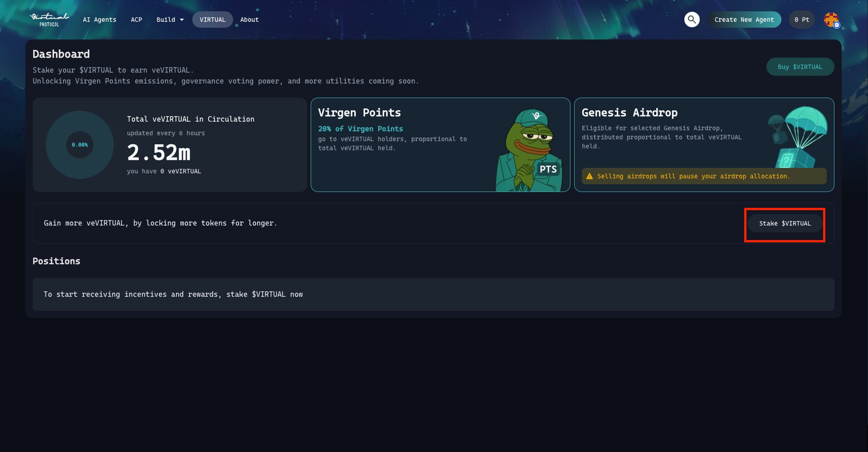Open the Genesis Airdrop card
Screen dimensions: 868x452
(x=704, y=145)
